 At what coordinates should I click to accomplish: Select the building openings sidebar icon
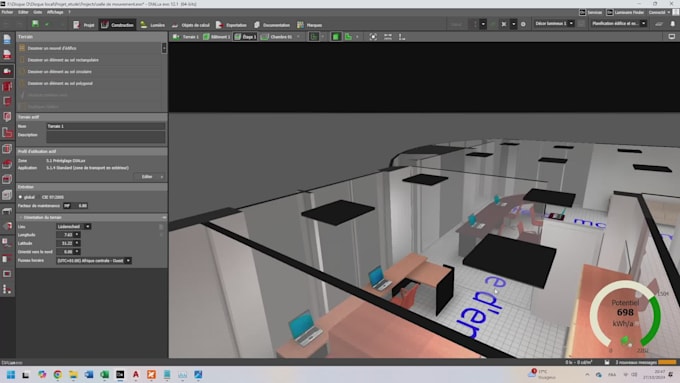(7, 117)
